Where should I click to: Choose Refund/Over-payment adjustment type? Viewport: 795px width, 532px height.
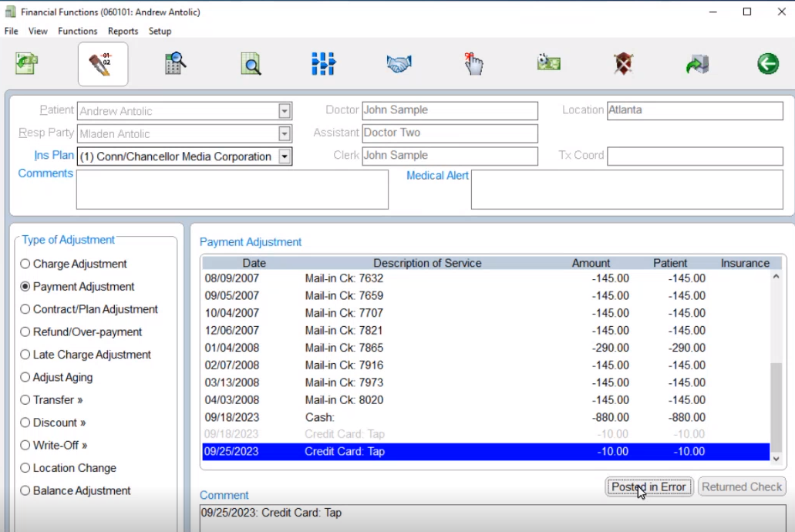[x=25, y=332]
